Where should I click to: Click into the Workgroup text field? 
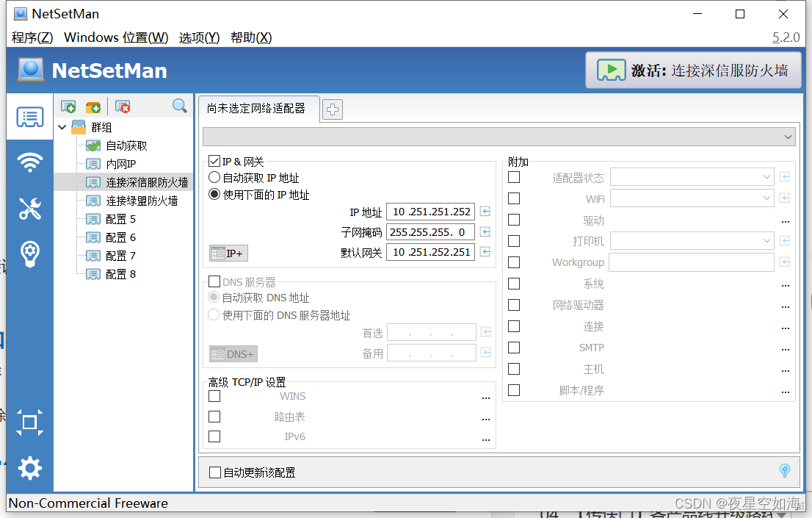tap(692, 262)
